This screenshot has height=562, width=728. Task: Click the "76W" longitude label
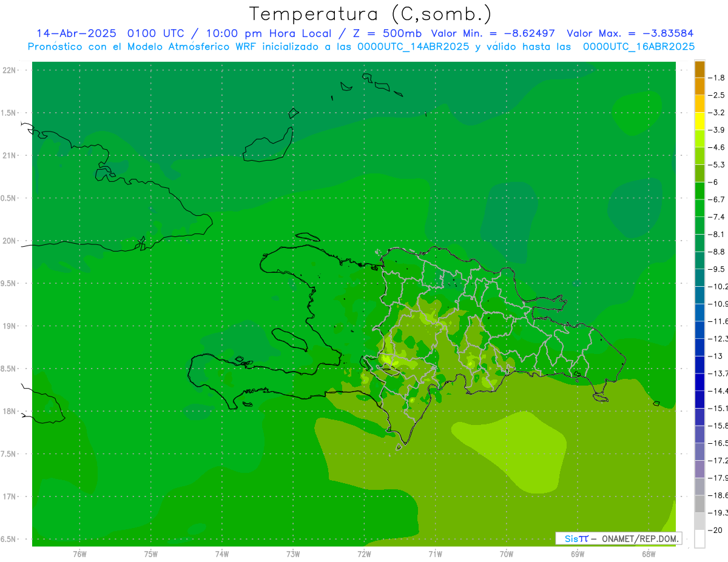pyautogui.click(x=79, y=554)
